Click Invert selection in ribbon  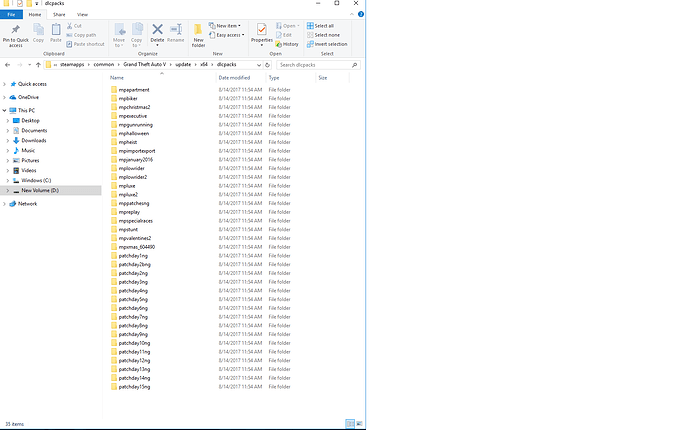click(x=327, y=44)
